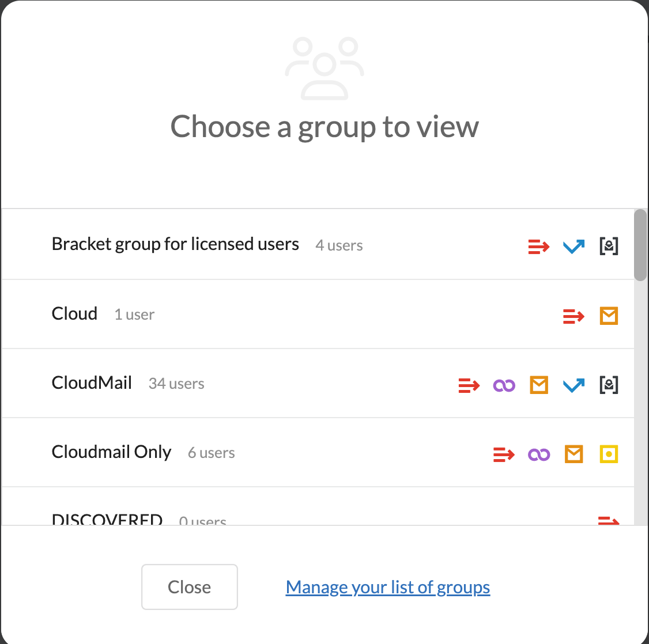This screenshot has width=649, height=644.
Task: Select the Bracket group for licensed users
Action: 175,244
